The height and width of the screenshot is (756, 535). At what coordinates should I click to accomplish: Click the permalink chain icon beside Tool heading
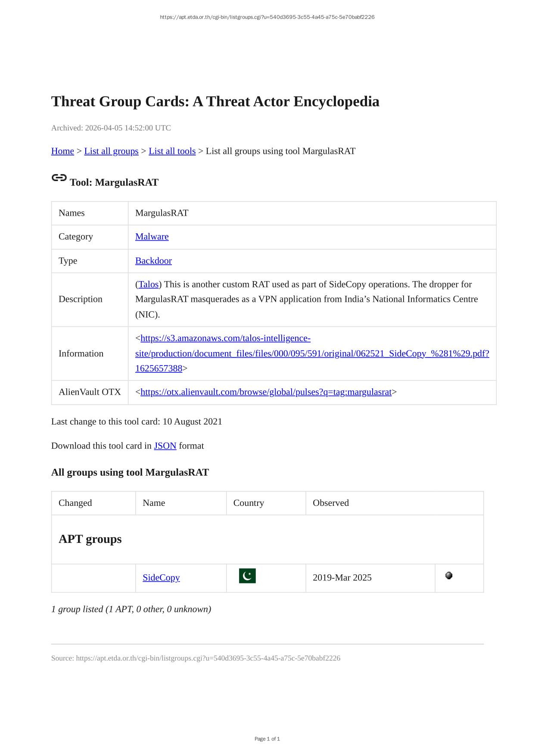point(59,178)
